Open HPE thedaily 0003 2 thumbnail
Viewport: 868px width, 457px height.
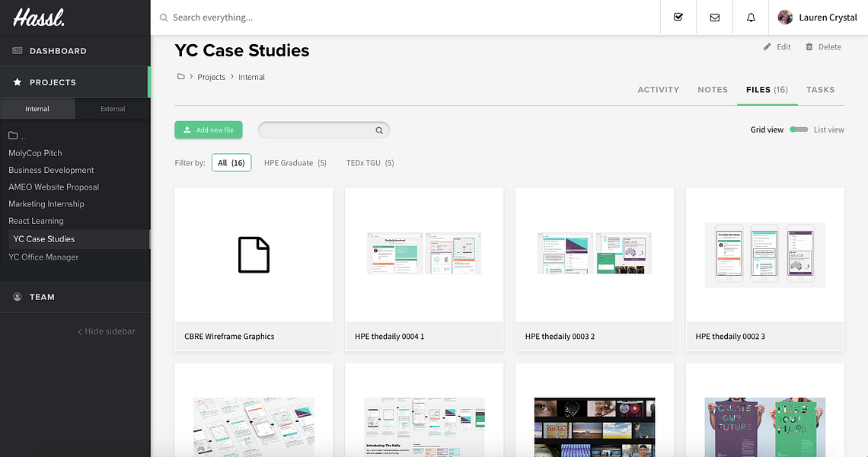[595, 253]
